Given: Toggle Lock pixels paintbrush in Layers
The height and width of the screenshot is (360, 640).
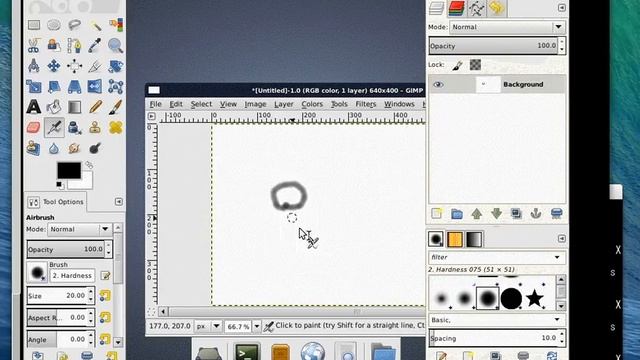Looking at the screenshot, I should 458,65.
